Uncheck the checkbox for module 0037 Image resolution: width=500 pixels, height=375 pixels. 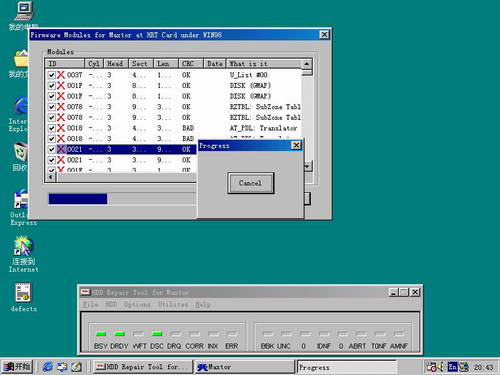pyautogui.click(x=52, y=75)
